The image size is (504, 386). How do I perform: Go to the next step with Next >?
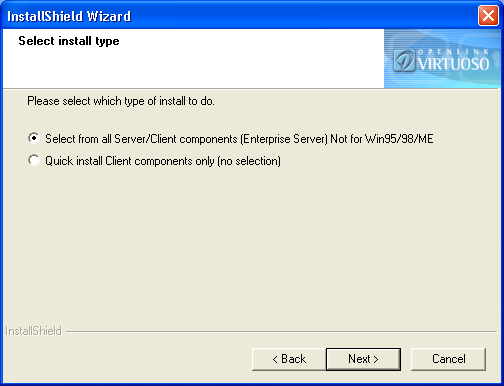[363, 359]
